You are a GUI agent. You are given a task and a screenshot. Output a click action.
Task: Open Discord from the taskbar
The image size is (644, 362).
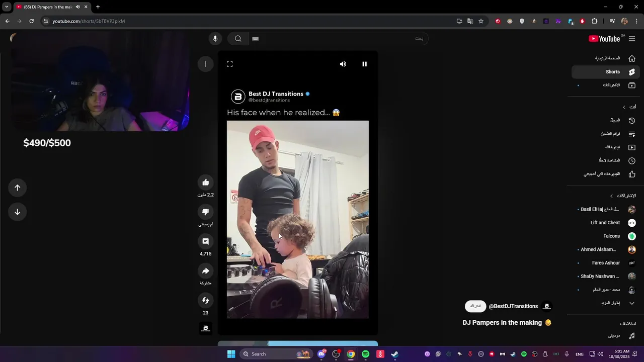click(x=321, y=354)
